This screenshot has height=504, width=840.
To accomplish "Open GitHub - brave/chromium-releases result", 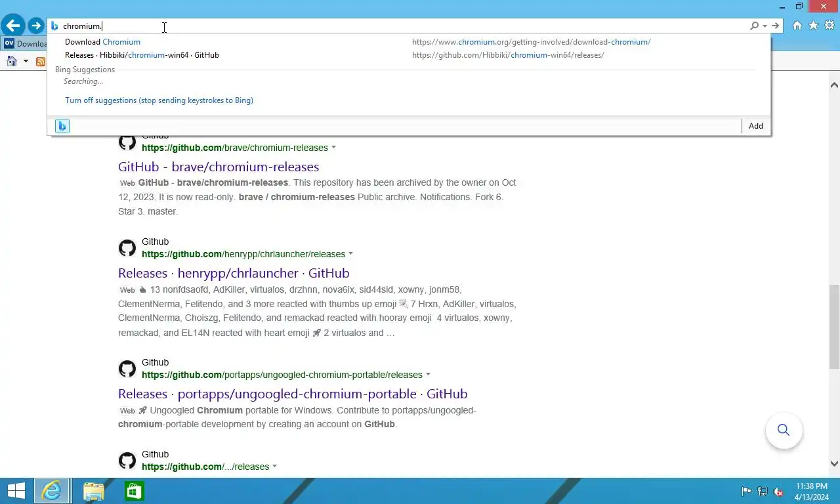I will [219, 167].
